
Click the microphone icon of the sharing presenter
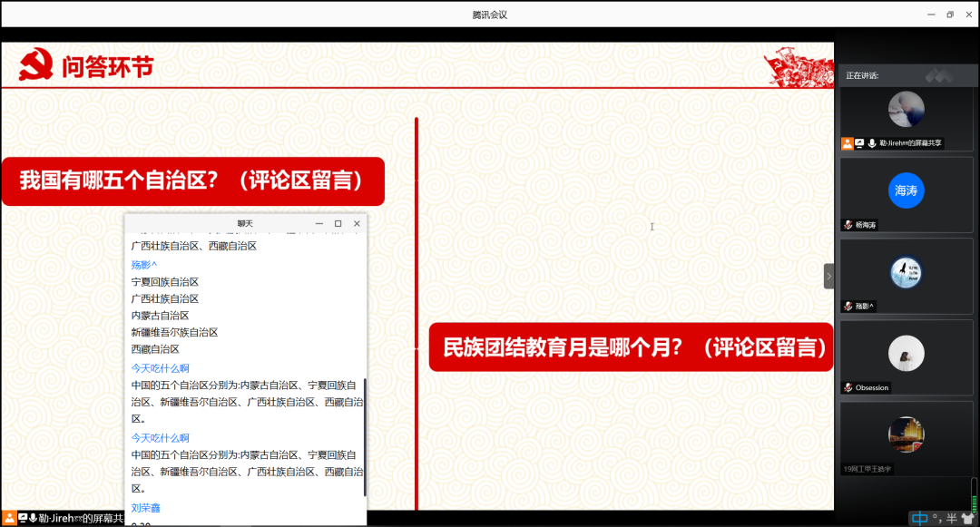click(x=872, y=143)
